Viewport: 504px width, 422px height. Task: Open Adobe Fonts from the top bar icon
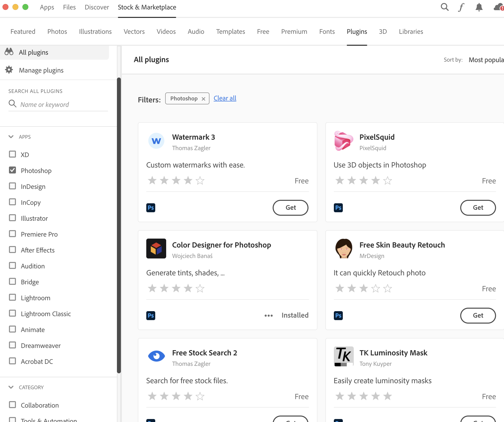click(461, 7)
